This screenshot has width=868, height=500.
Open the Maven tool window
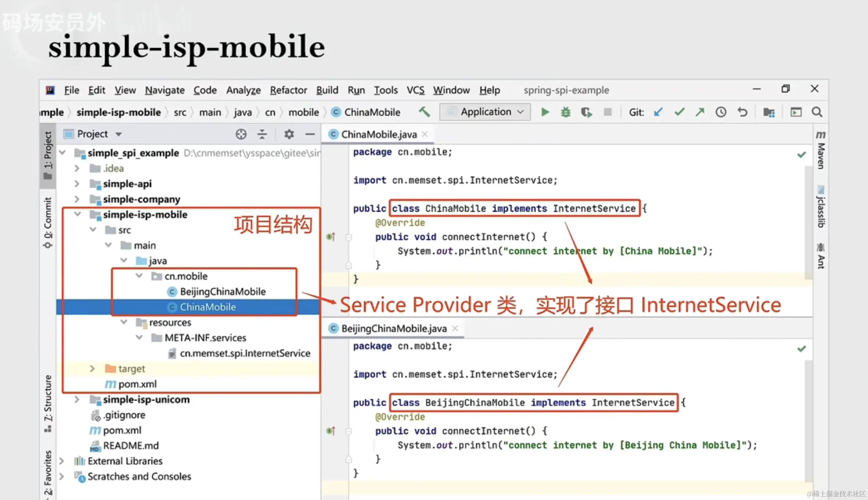pos(821,151)
